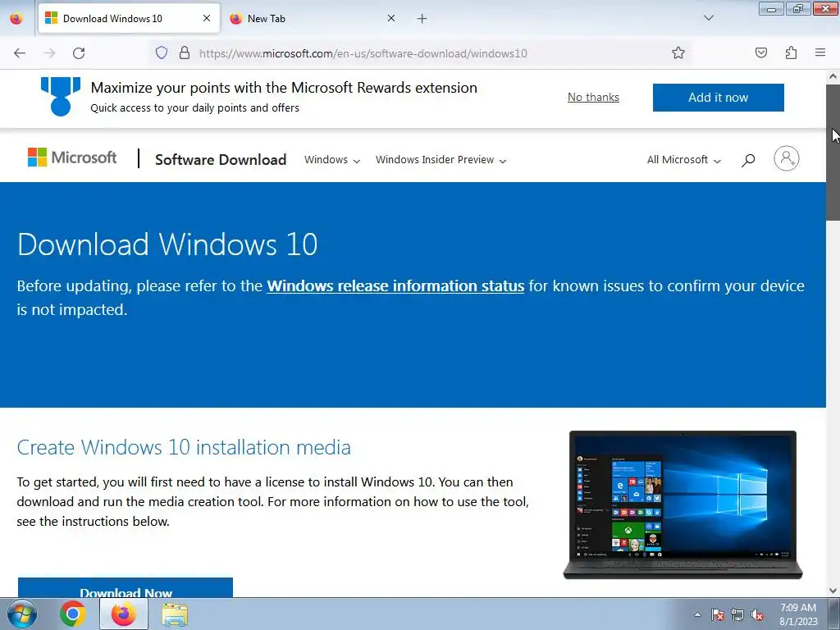Bookmark this page with the star icon
The width and height of the screenshot is (840, 630).
678,52
